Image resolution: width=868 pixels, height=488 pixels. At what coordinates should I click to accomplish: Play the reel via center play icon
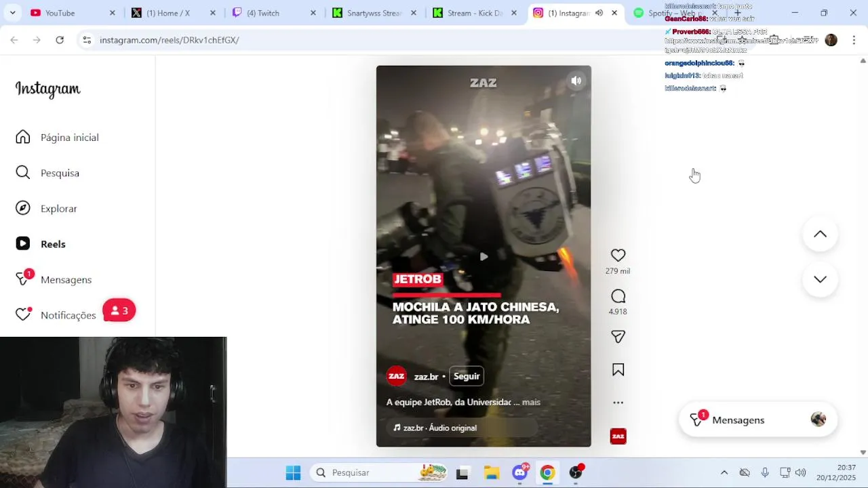tap(484, 256)
